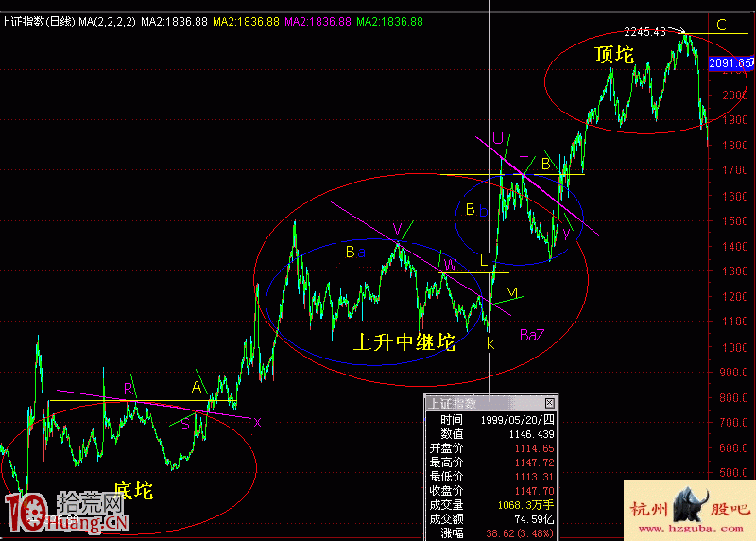
Task: Click the 成交额 74.59亿 value
Action: 534,519
